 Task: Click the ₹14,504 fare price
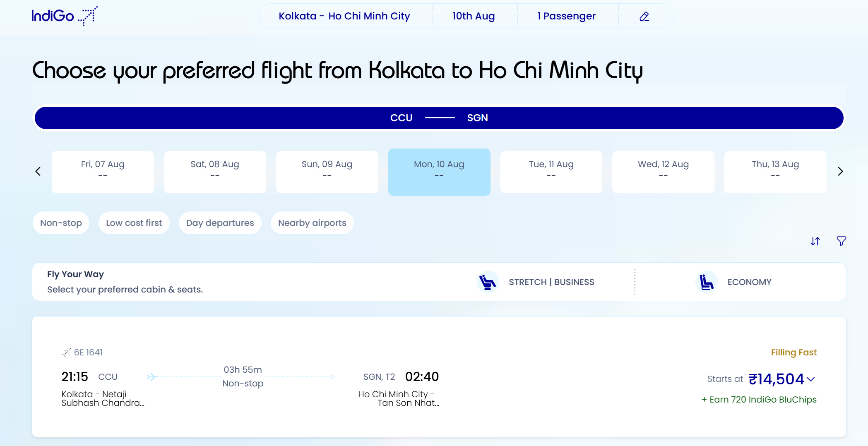point(777,379)
